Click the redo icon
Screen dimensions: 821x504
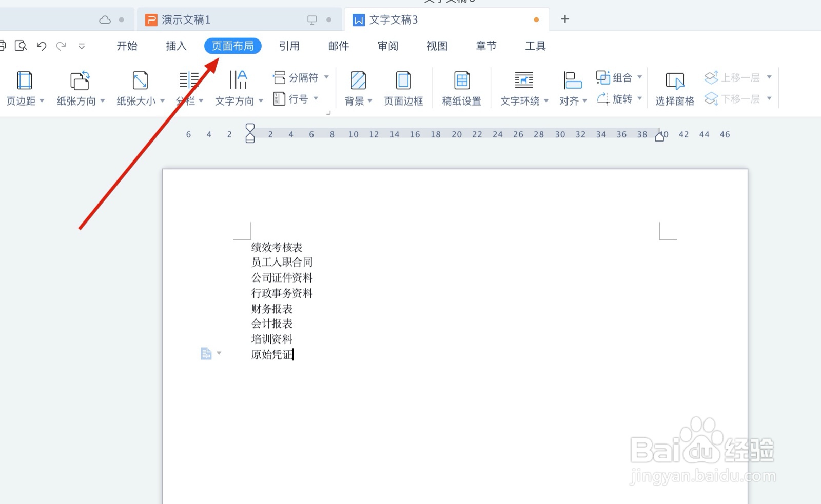(61, 46)
